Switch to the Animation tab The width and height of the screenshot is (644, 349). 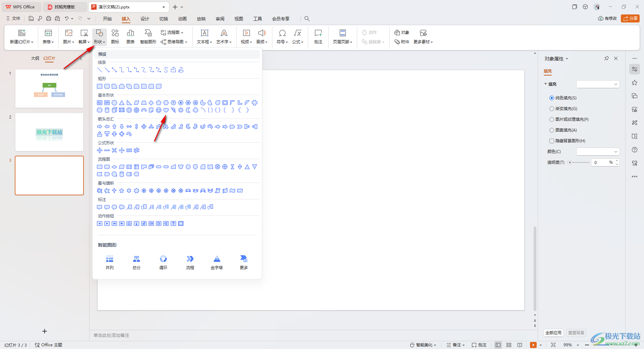182,19
